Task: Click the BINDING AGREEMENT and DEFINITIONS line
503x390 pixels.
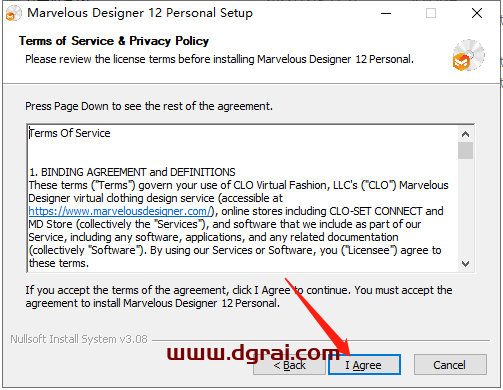Action: tap(132, 172)
